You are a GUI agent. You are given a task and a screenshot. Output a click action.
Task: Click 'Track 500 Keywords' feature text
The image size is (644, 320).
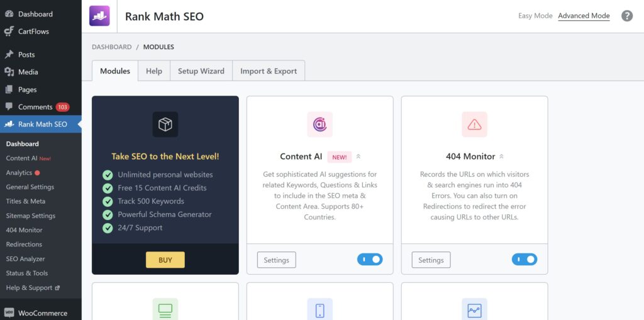click(x=151, y=201)
